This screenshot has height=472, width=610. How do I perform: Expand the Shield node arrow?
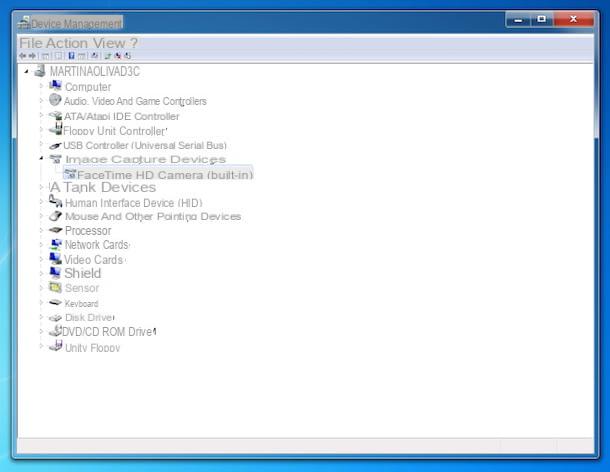(x=41, y=274)
